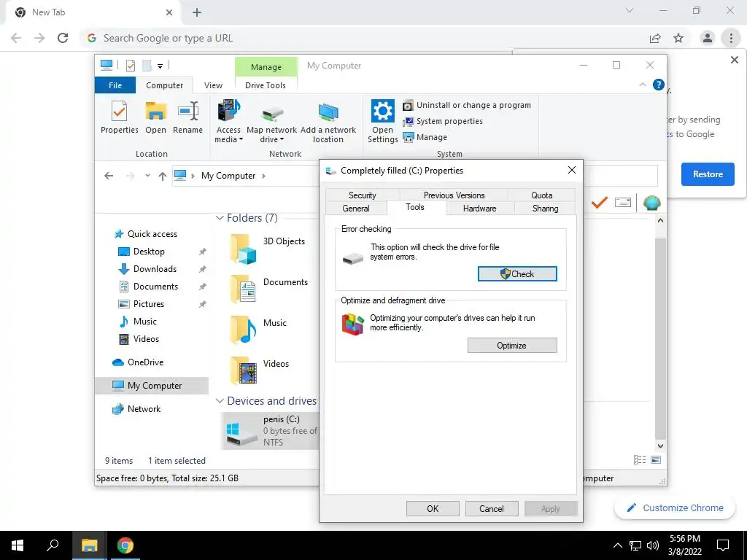Select the Music folder in the Folders list
This screenshot has width=747, height=560.
[x=258, y=330]
